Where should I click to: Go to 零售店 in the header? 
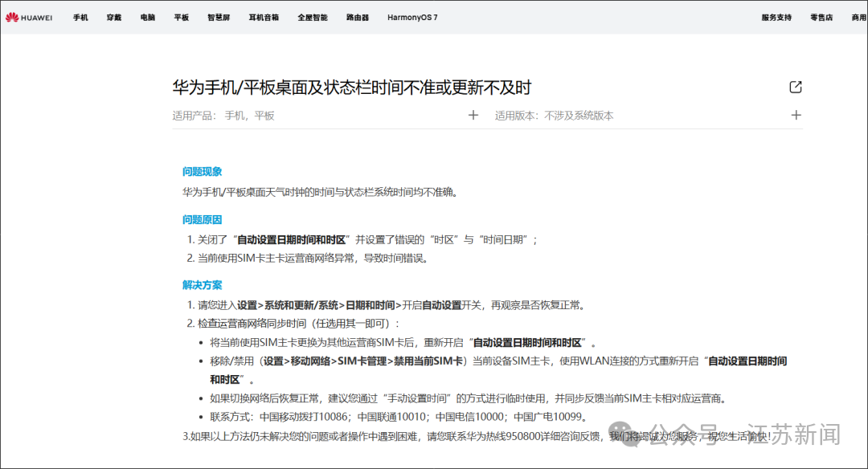click(821, 17)
